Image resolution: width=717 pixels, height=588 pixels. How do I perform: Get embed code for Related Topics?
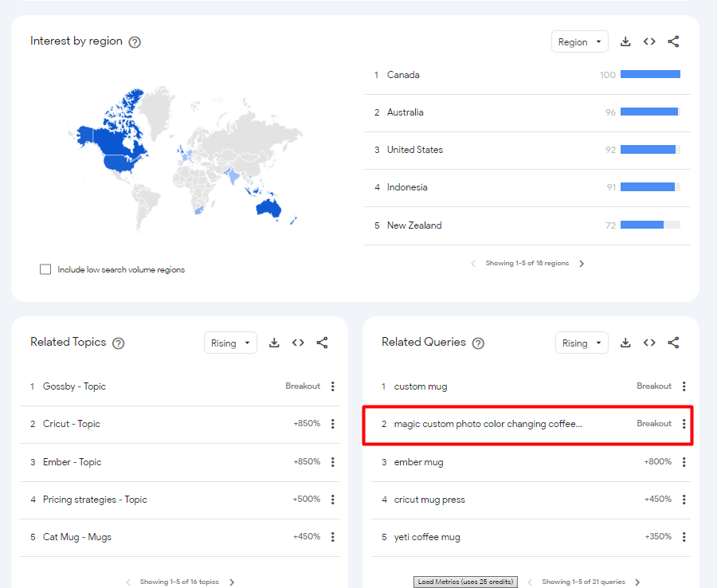[298, 343]
